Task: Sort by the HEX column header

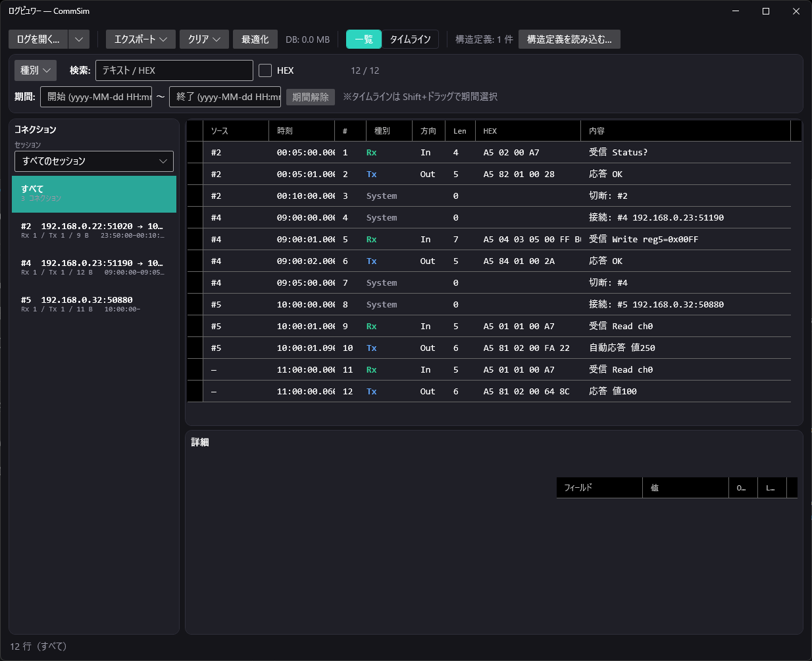Action: (528, 131)
